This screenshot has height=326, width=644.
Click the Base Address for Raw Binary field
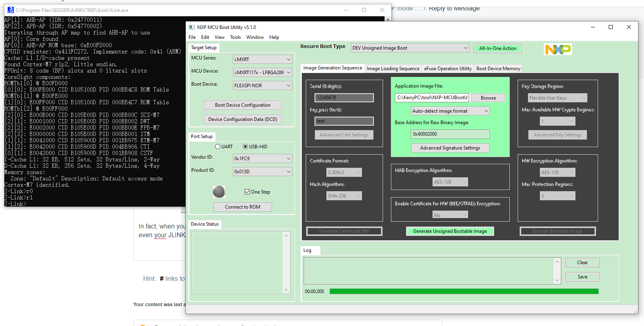pos(450,134)
